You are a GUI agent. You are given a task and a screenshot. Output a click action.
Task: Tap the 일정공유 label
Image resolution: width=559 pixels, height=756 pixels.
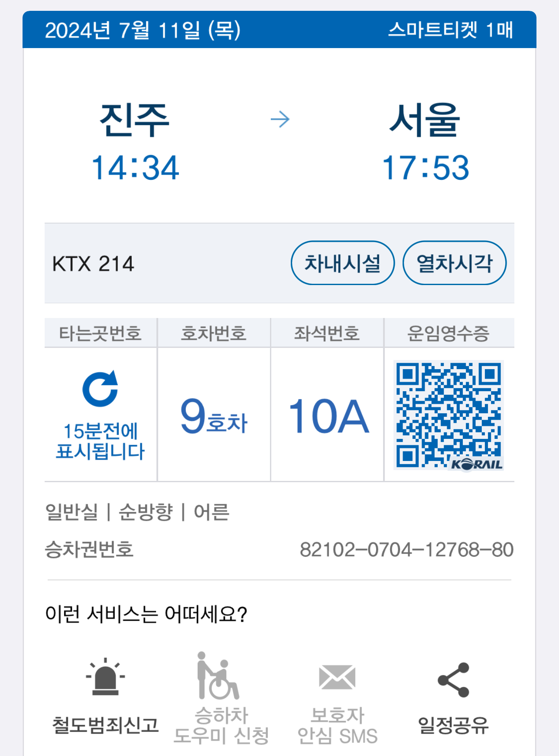pos(453,725)
